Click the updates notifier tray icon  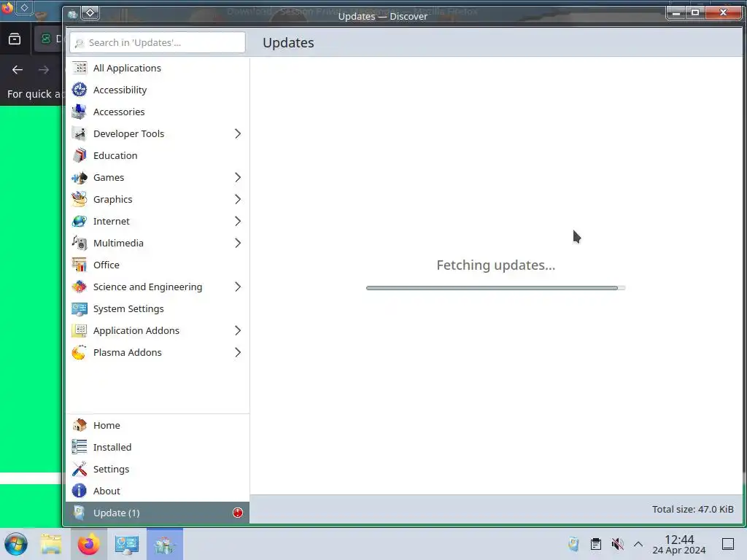[x=573, y=544]
